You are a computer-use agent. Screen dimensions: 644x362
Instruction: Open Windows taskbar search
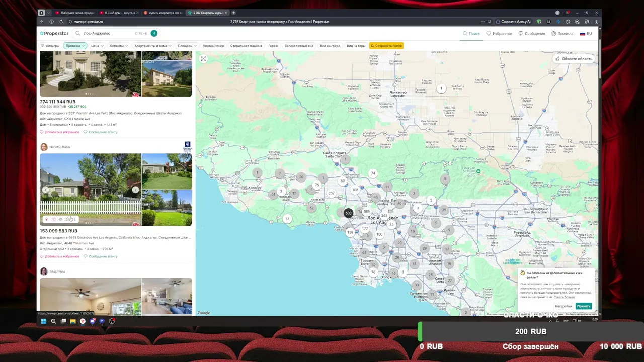click(x=53, y=321)
